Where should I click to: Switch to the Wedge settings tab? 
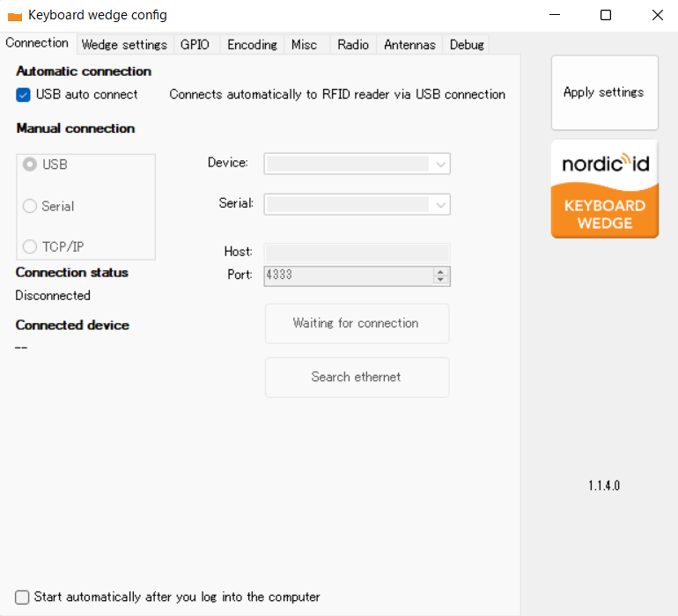pyautogui.click(x=124, y=44)
